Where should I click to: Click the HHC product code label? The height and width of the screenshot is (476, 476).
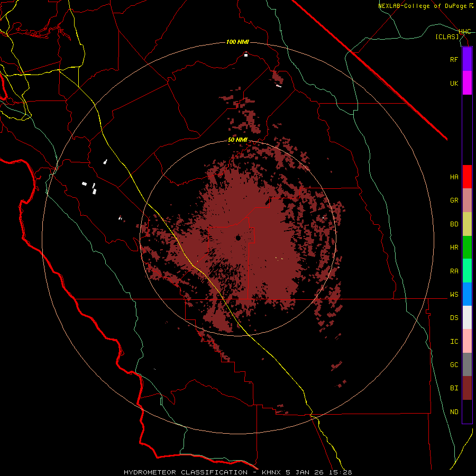pyautogui.click(x=465, y=32)
